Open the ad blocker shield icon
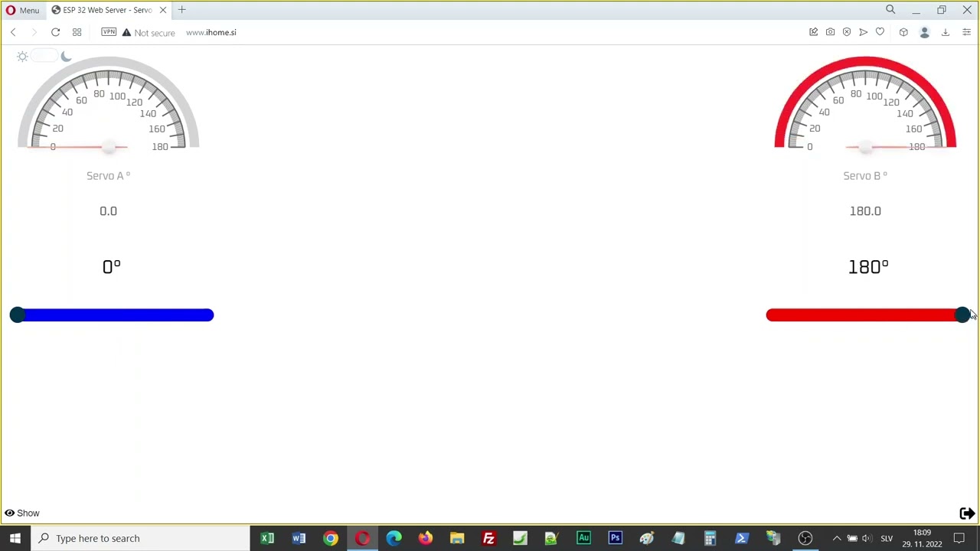980x551 pixels. (x=847, y=32)
